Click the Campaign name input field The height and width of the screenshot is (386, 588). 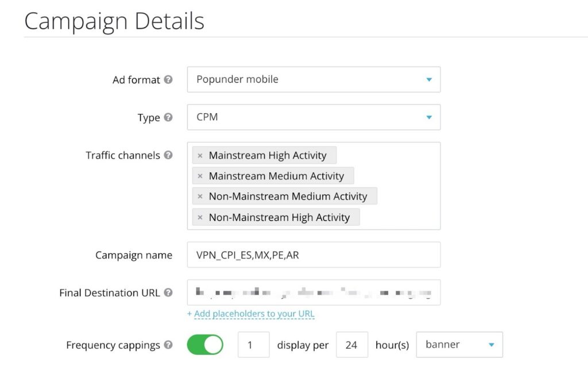coord(314,254)
